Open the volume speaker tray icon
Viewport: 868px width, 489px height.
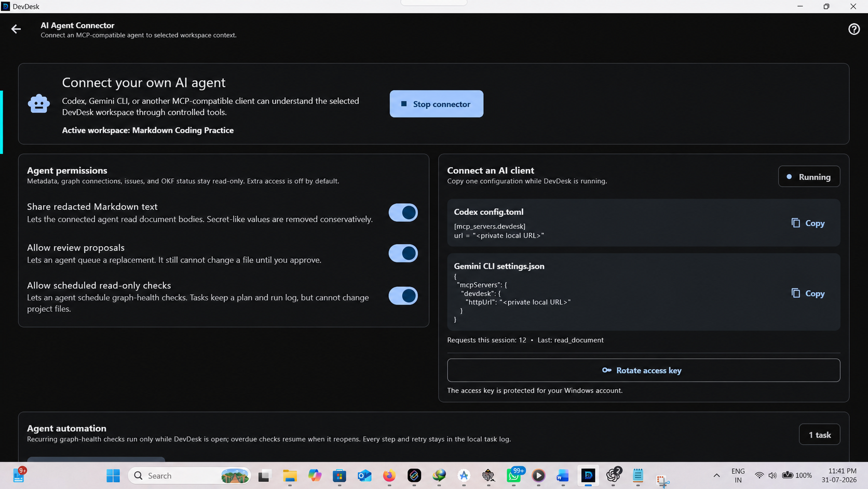[x=772, y=475]
